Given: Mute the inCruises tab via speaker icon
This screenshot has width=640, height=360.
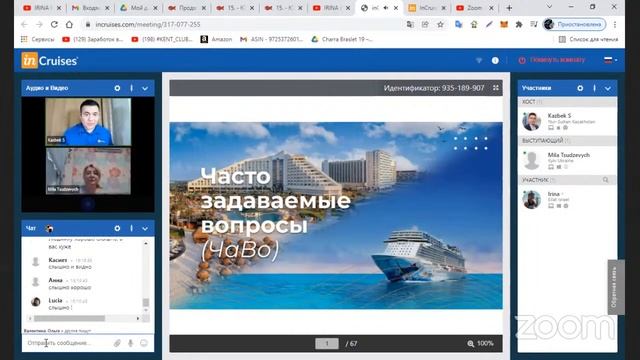Looking at the screenshot, I should pyautogui.click(x=386, y=8).
